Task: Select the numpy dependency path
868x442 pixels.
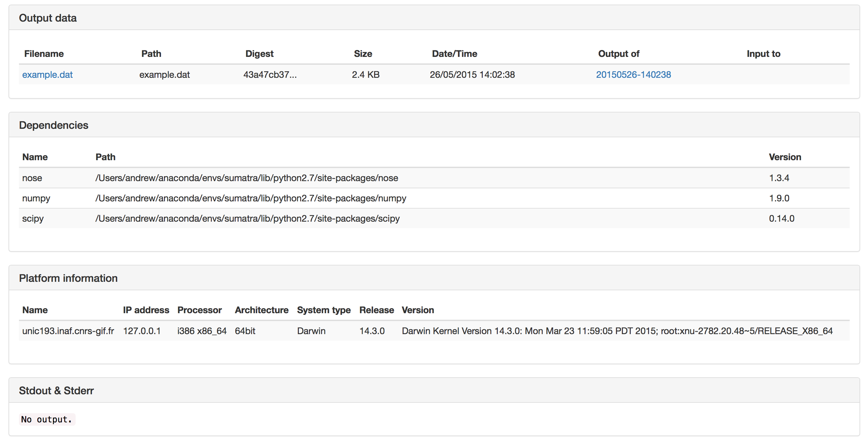Action: [251, 198]
